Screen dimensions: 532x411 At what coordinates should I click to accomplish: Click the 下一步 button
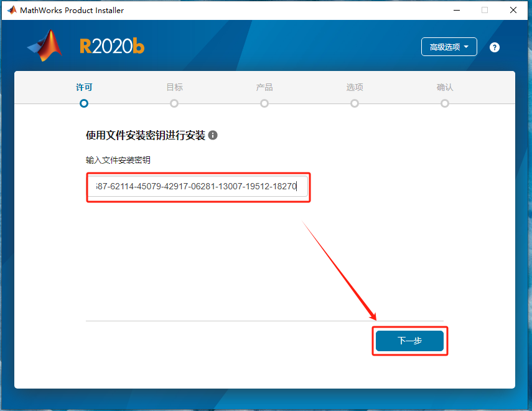point(409,341)
